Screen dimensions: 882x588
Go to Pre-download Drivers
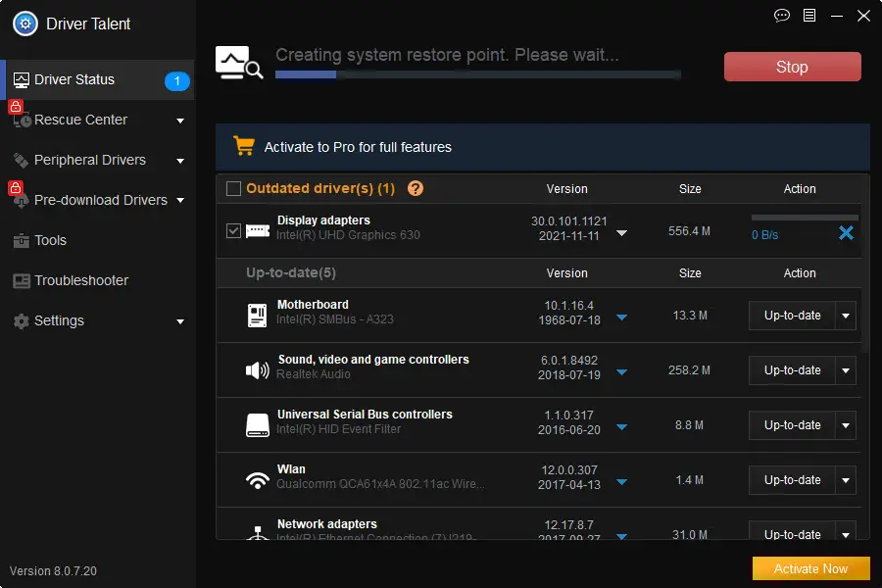pyautogui.click(x=98, y=200)
